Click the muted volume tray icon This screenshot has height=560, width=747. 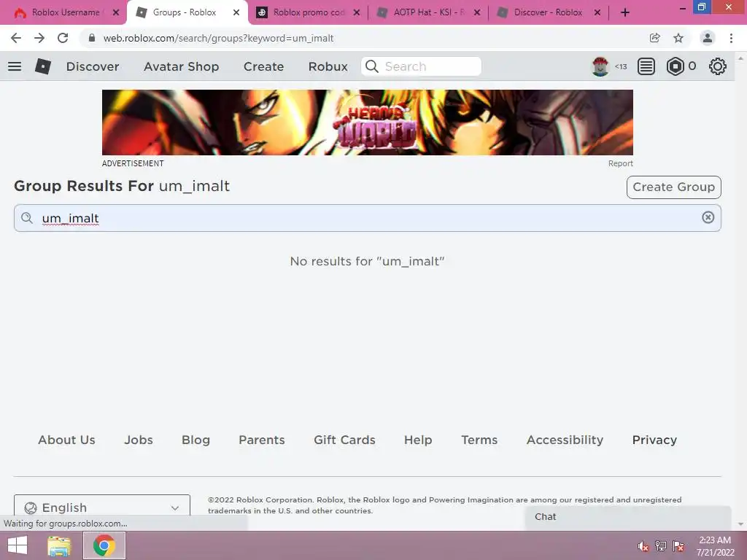click(643, 546)
